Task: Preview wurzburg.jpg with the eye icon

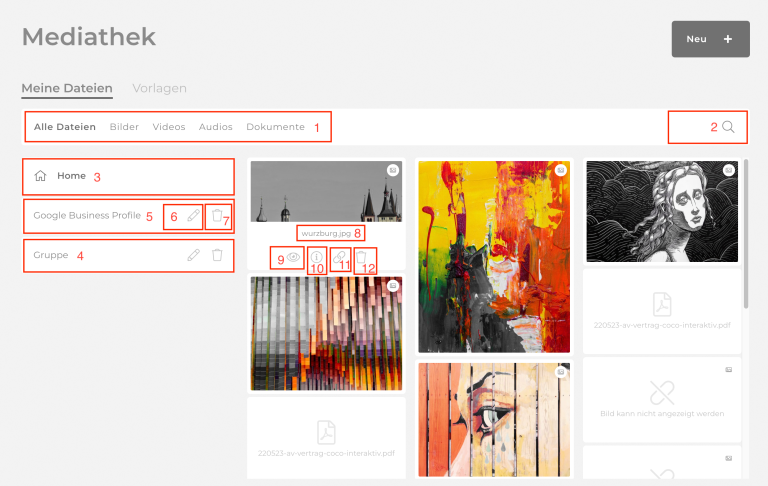Action: pyautogui.click(x=293, y=257)
